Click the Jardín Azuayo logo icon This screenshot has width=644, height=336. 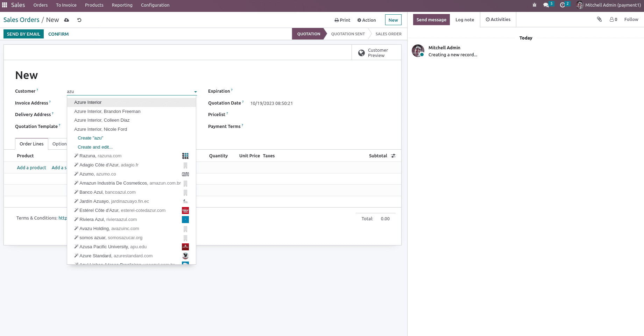click(x=185, y=201)
